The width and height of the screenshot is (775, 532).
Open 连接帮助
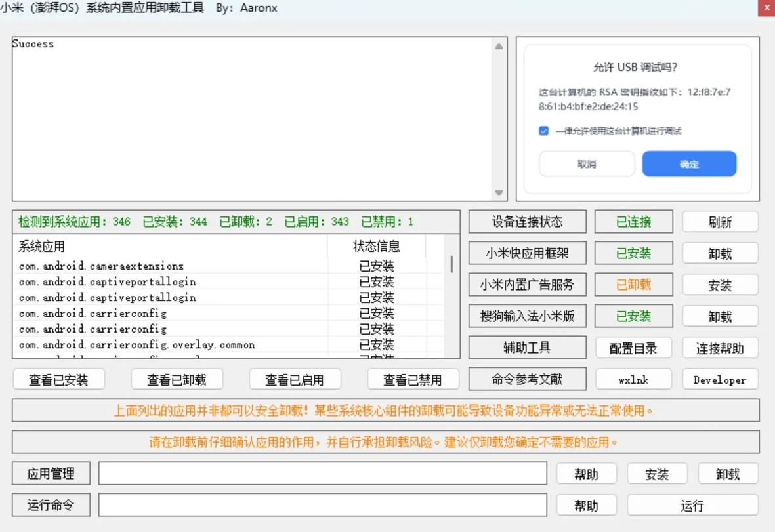[x=720, y=348]
